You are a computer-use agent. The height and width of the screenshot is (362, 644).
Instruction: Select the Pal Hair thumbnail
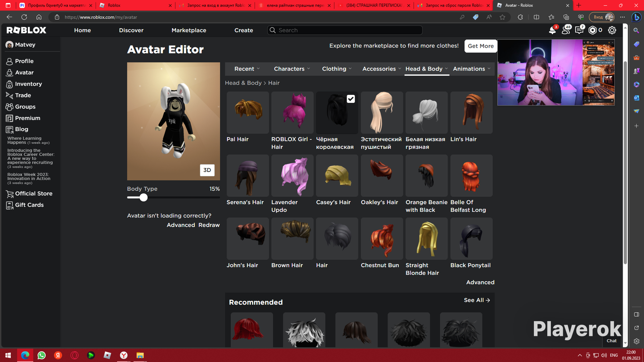pyautogui.click(x=248, y=113)
